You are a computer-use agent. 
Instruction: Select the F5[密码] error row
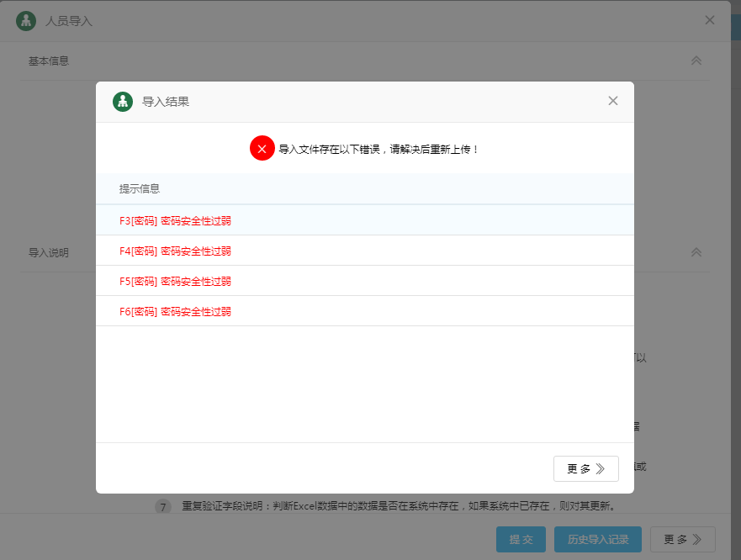[x=175, y=282]
